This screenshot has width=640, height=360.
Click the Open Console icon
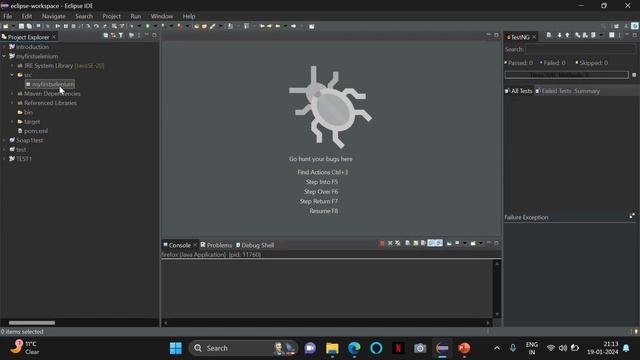[x=473, y=243]
